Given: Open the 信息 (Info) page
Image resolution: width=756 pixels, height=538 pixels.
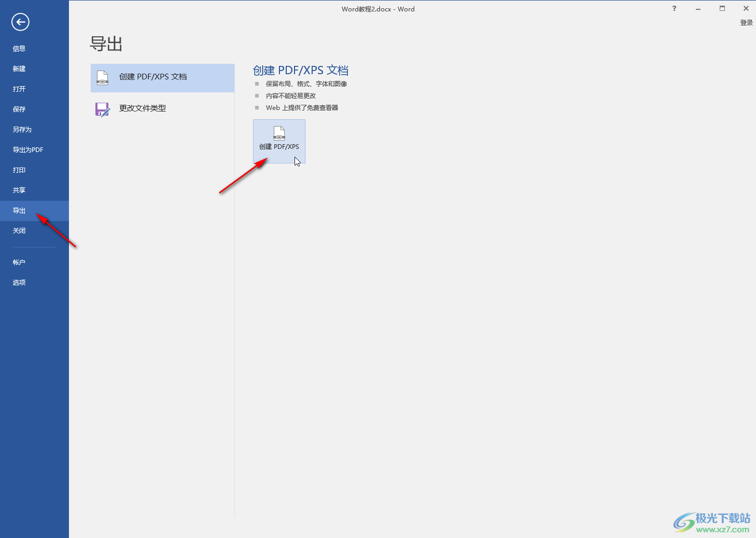Looking at the screenshot, I should [x=34, y=48].
